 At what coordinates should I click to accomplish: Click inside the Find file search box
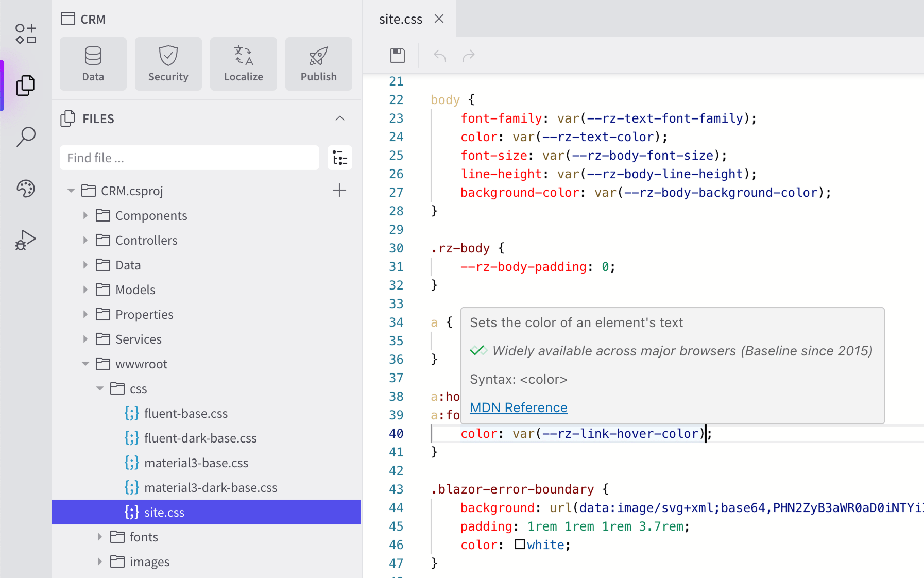[x=189, y=158]
